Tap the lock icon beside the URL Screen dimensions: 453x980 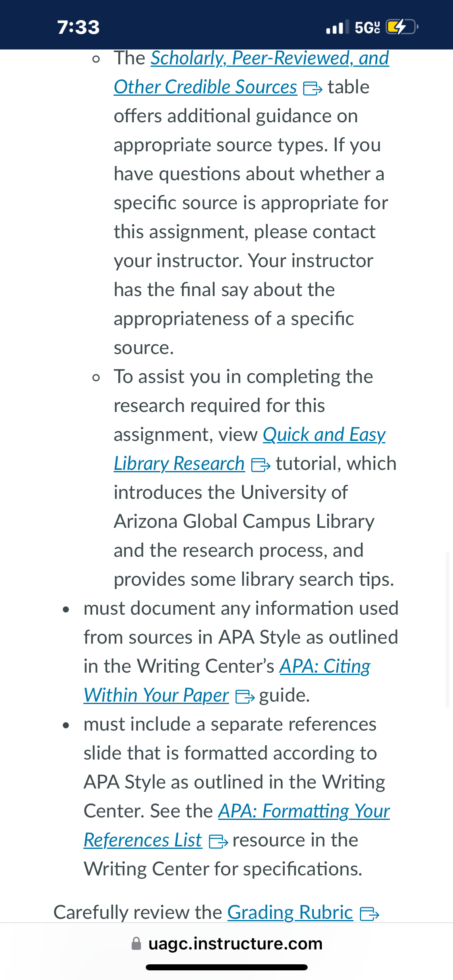[x=137, y=943]
